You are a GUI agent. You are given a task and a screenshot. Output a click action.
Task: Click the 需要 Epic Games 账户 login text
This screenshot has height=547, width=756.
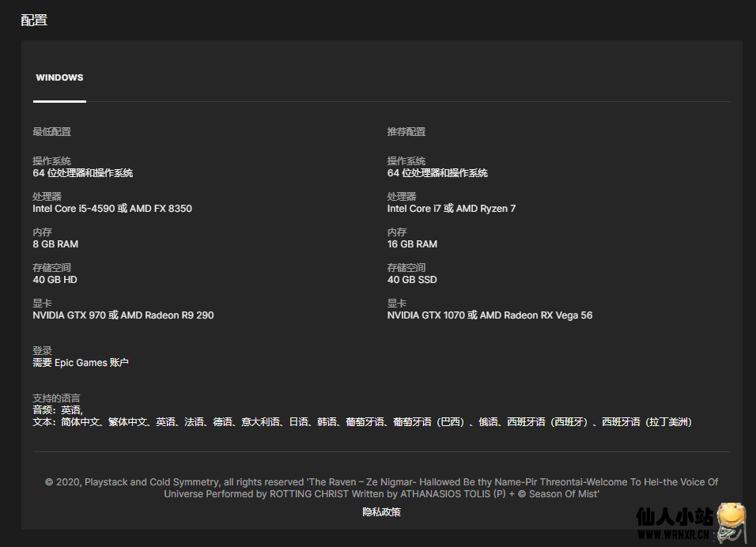(80, 363)
